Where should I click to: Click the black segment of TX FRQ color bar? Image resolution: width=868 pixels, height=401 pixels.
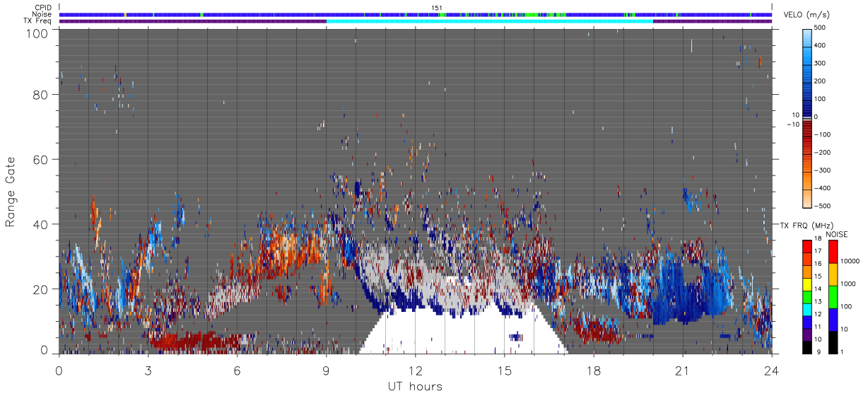click(807, 346)
